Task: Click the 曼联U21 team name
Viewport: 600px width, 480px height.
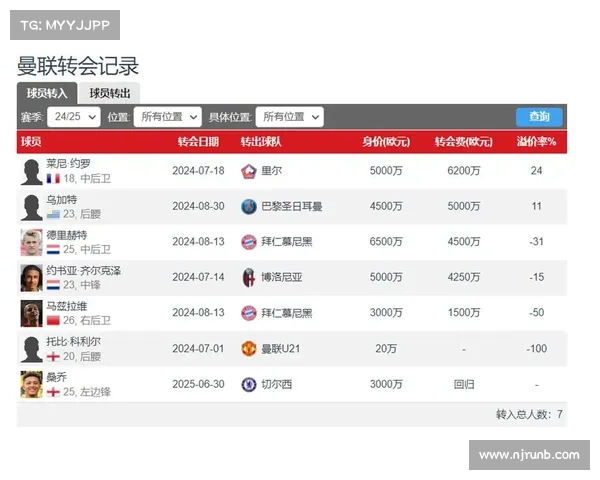Action: pyautogui.click(x=280, y=349)
